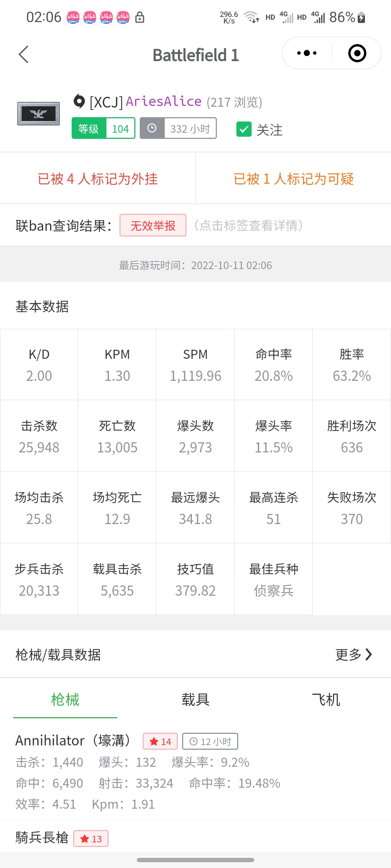Screen dimensions: 391x868
Task: Switch to the 飞机 tab
Action: tap(326, 699)
